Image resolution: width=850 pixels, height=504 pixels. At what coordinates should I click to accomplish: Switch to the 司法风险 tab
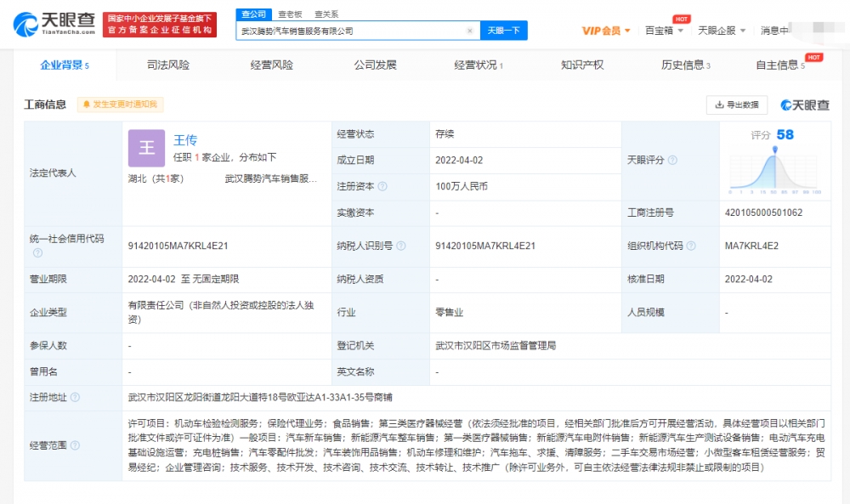point(168,65)
